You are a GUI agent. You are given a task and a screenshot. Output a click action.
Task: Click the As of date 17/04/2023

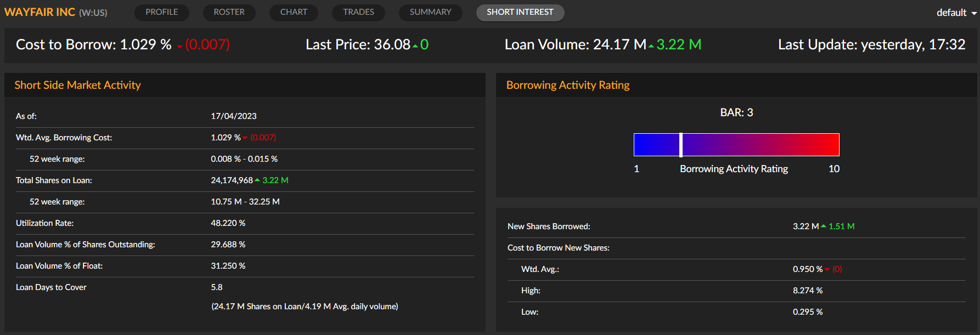tap(234, 116)
